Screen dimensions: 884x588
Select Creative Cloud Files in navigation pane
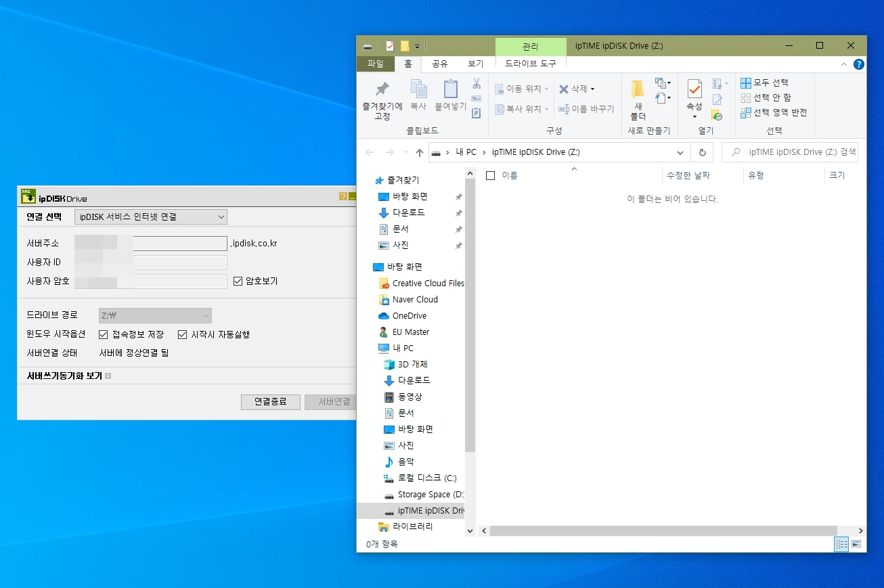(422, 284)
